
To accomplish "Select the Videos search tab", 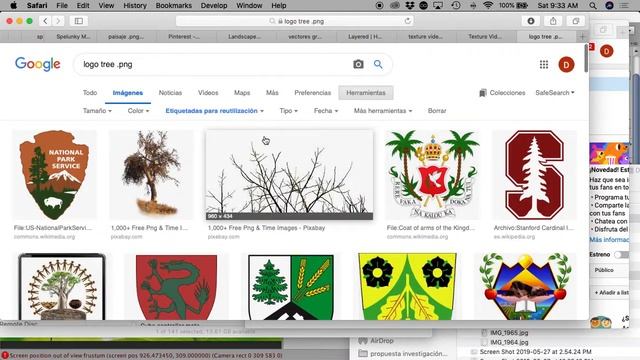I will click(208, 93).
